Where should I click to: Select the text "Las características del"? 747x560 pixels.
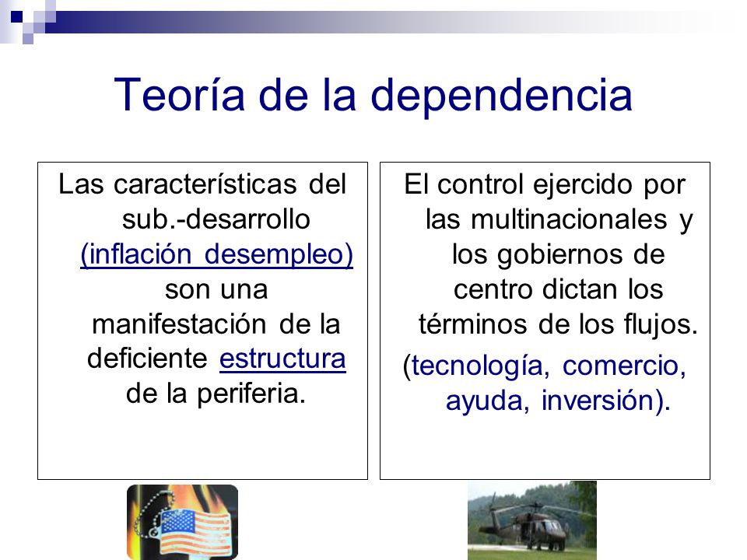202,184
